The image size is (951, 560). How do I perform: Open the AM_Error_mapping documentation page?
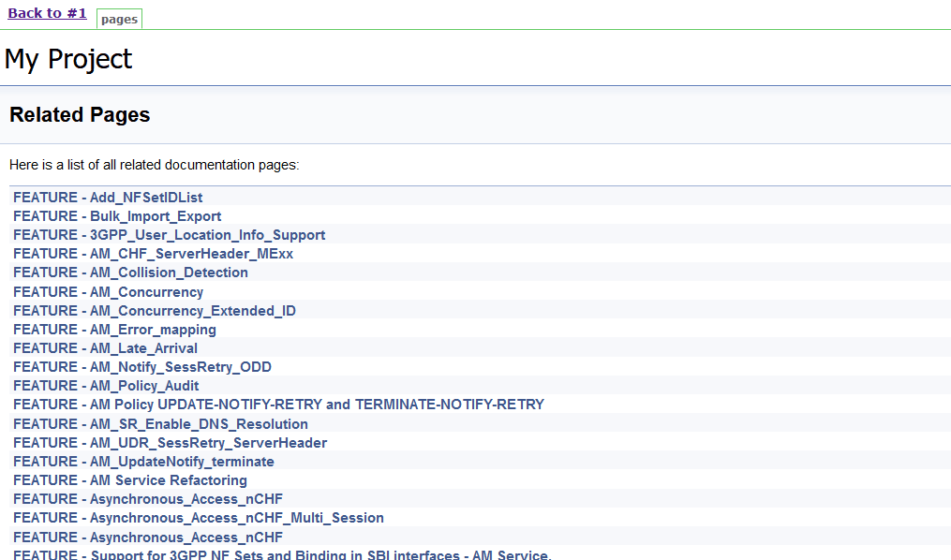[113, 329]
